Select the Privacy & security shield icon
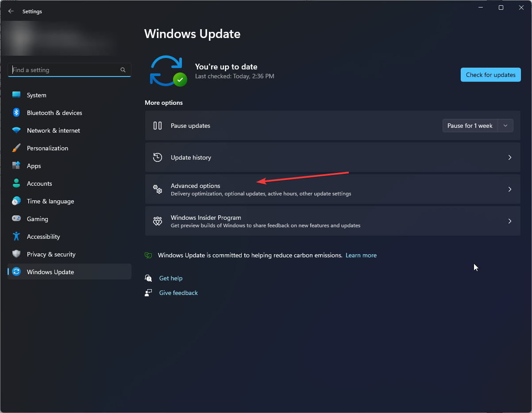 point(16,254)
